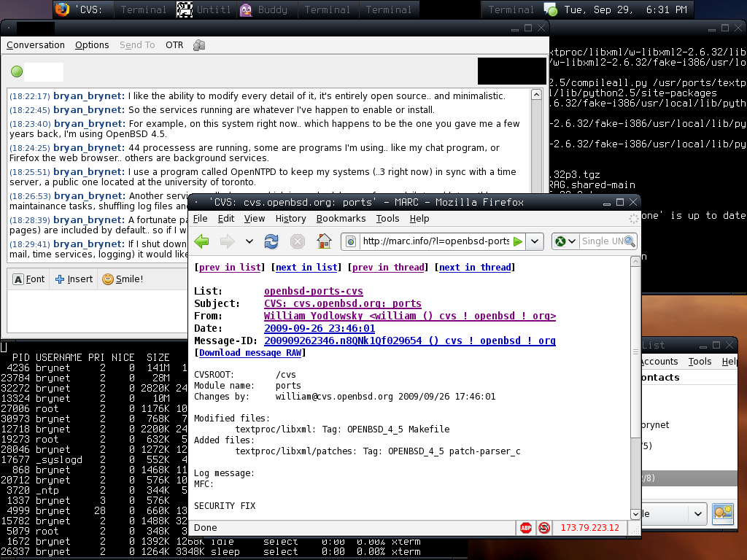Open the back/forward history dropdown arrow

coord(249,241)
